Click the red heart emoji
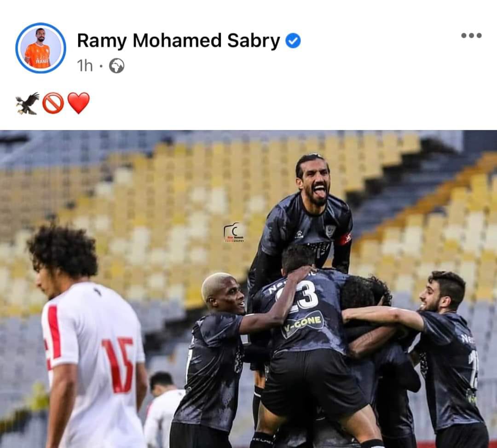Image resolution: width=497 pixels, height=448 pixels. [x=79, y=103]
